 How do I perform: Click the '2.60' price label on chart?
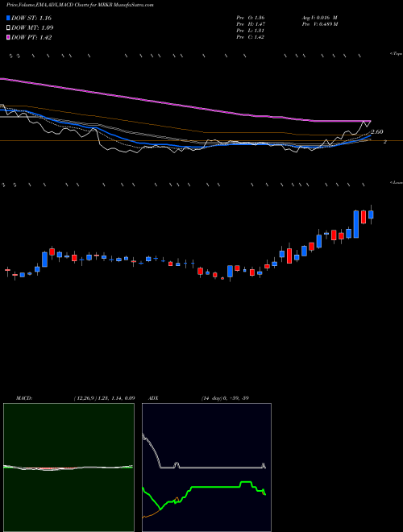(377, 132)
